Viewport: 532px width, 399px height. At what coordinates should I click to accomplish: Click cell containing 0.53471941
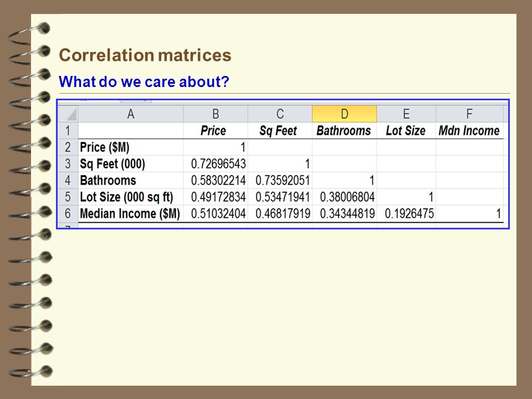click(x=280, y=197)
